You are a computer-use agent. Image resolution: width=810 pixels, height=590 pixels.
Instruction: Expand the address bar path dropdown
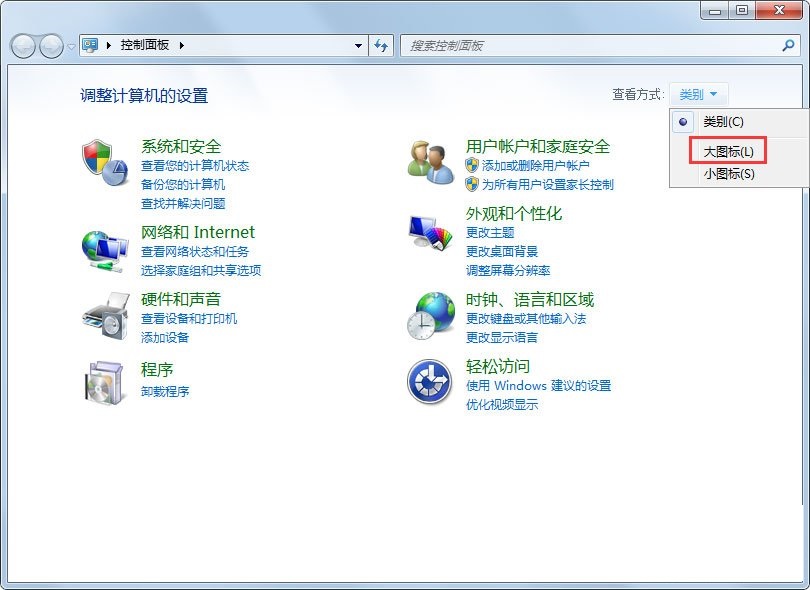(357, 45)
